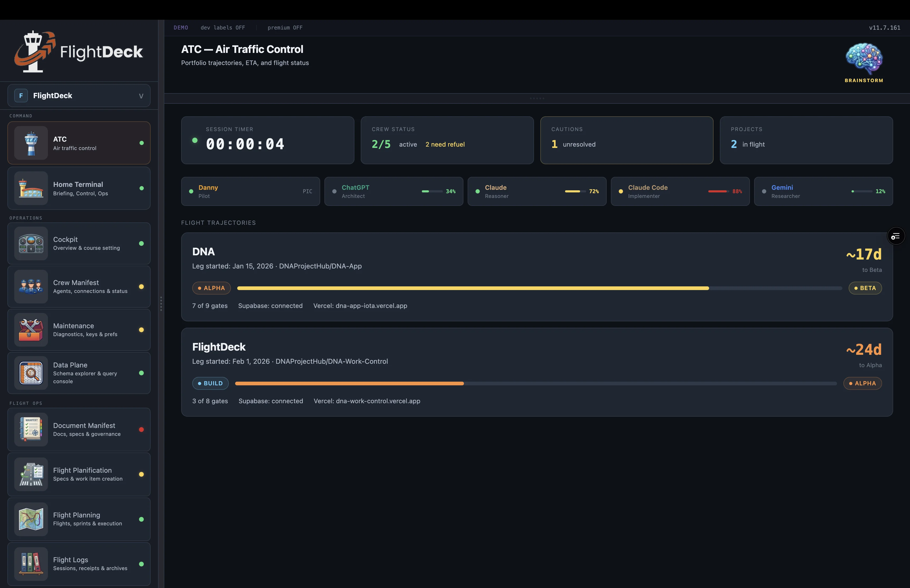This screenshot has height=588, width=910.
Task: Select the Crew Manifest agents icon
Action: [x=31, y=287]
